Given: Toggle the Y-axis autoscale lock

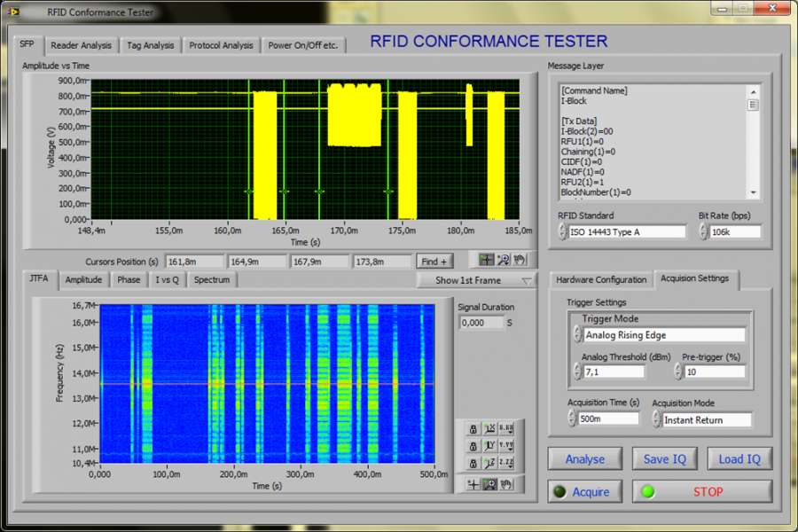Looking at the screenshot, I should coord(473,446).
